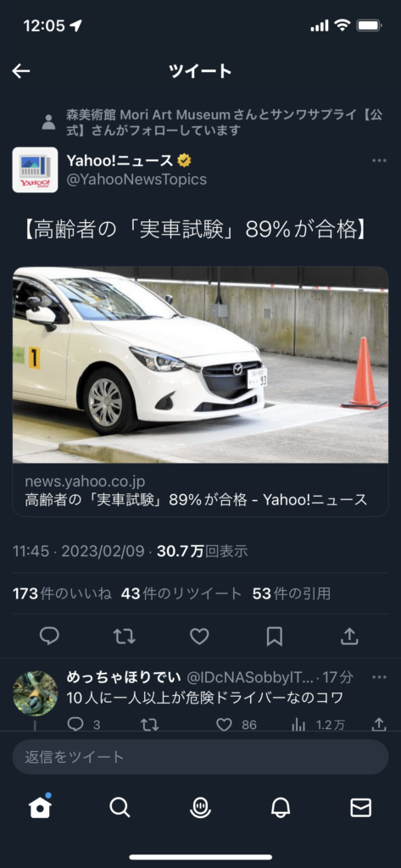The height and width of the screenshot is (868, 401).
Task: View the 43件のリツイート list
Action: (x=181, y=594)
